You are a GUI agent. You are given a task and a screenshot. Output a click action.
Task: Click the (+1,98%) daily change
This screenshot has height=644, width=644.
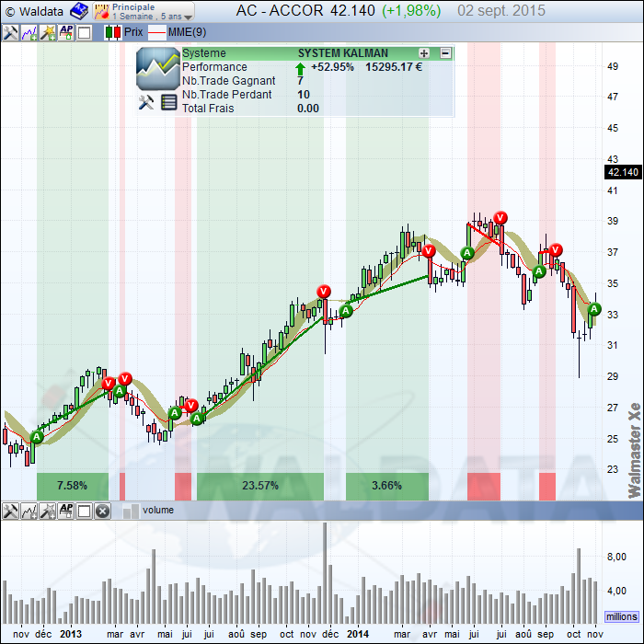[411, 11]
